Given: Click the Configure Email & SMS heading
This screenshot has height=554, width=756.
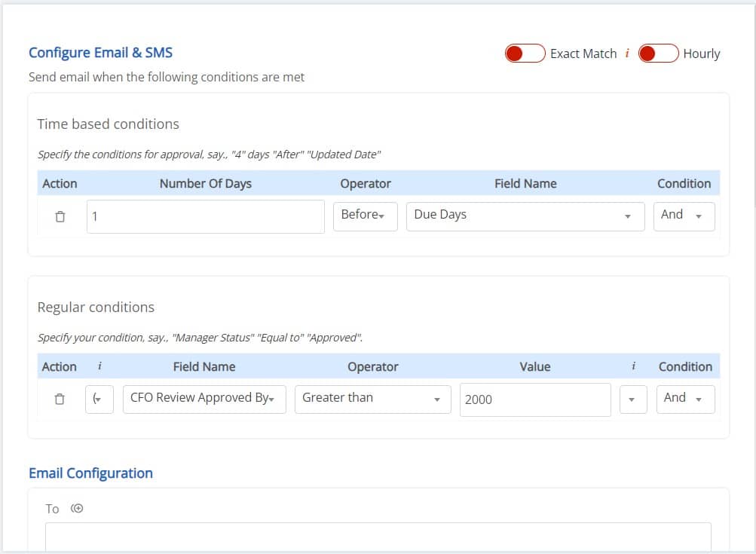Looking at the screenshot, I should coord(99,53).
